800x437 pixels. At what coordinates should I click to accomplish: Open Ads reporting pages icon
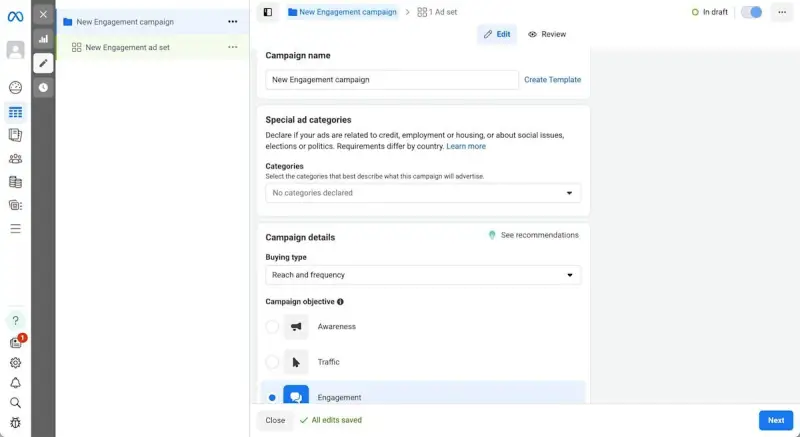point(15,135)
